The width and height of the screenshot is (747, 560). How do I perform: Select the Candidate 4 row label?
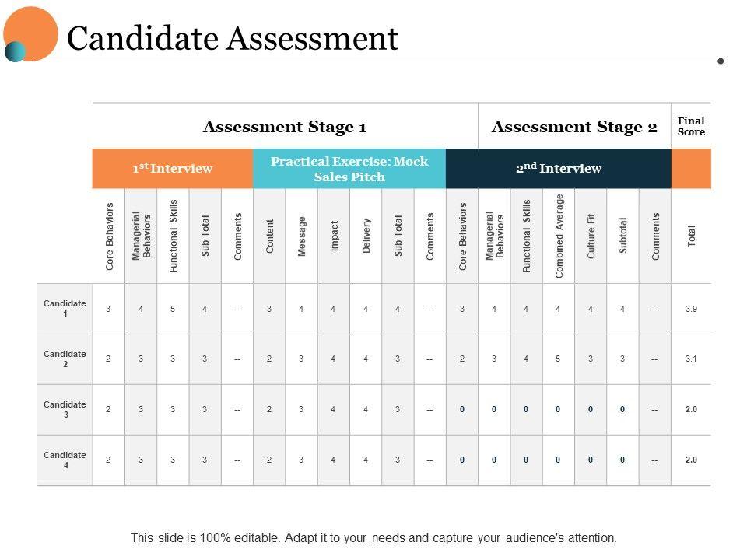65,460
